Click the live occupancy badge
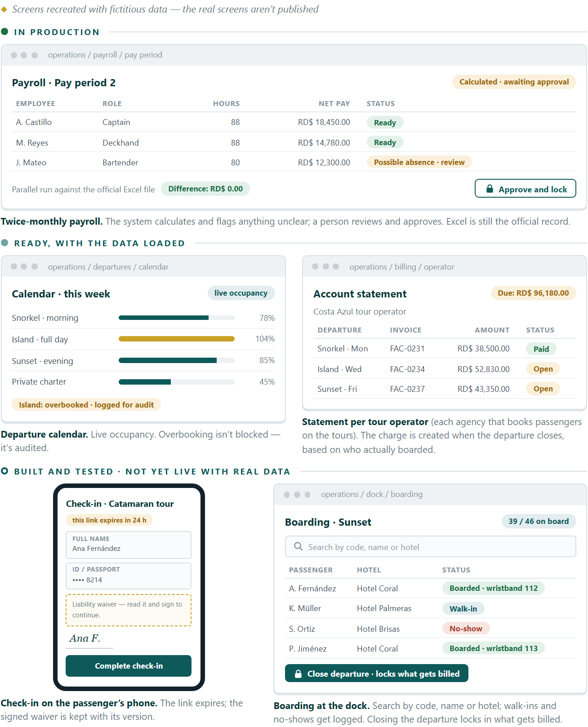The width and height of the screenshot is (588, 727). [x=241, y=293]
